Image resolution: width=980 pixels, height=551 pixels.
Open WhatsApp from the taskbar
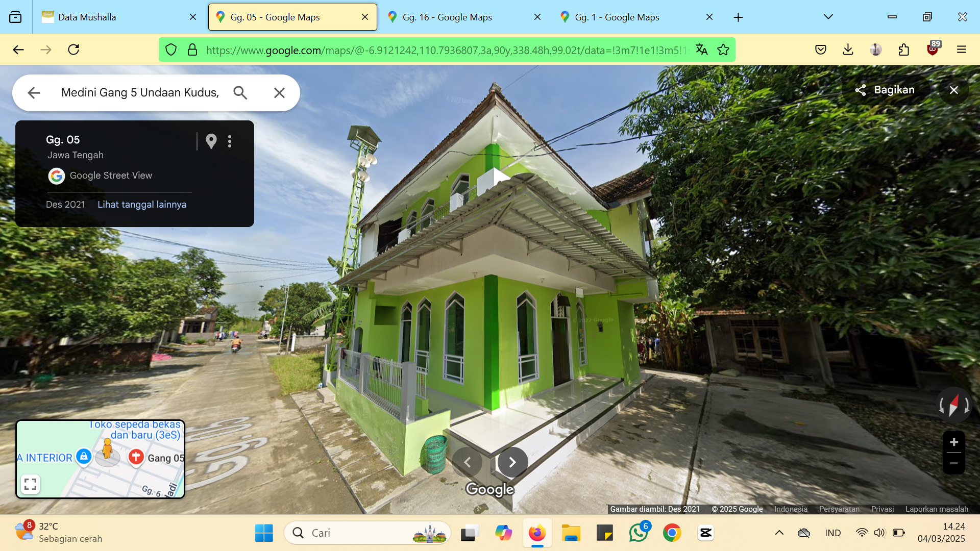tap(639, 533)
